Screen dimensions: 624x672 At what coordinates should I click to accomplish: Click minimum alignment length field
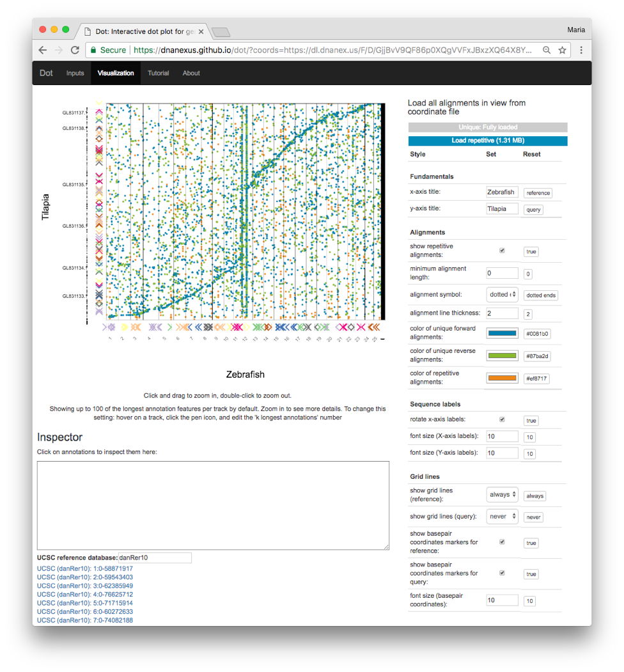point(502,273)
